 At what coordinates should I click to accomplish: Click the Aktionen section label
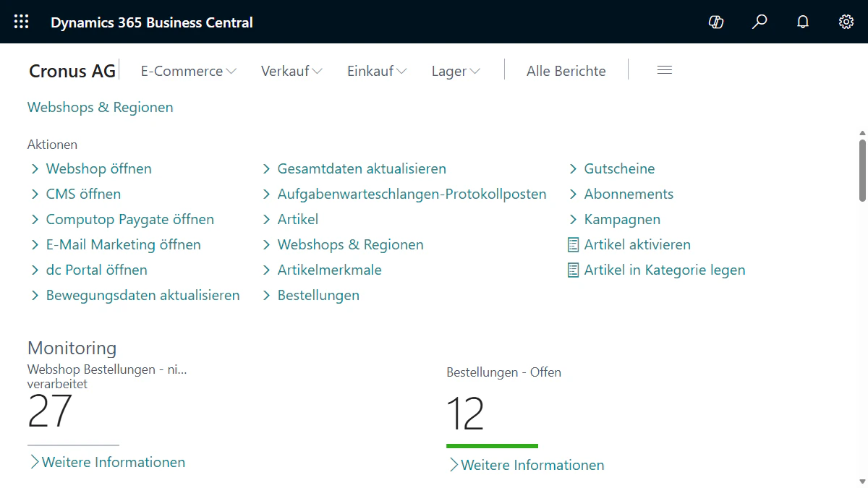[x=52, y=145]
